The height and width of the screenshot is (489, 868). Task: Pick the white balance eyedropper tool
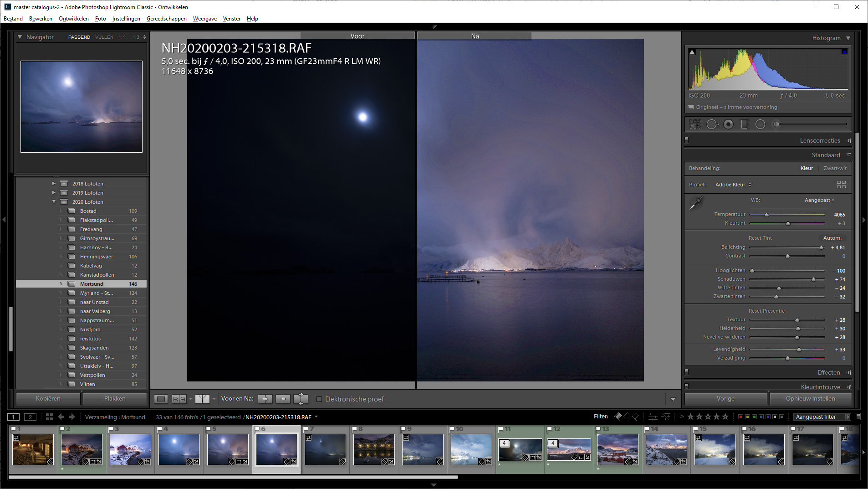(696, 203)
